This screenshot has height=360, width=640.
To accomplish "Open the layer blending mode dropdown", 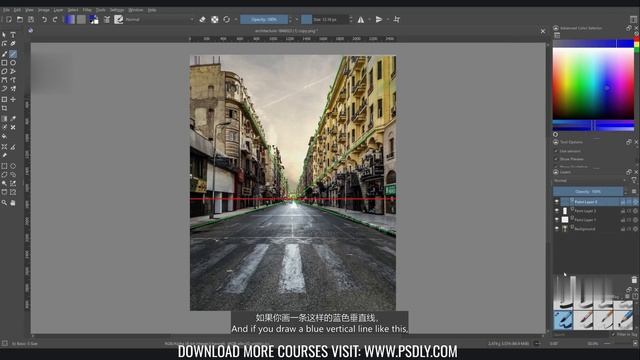I will point(589,180).
